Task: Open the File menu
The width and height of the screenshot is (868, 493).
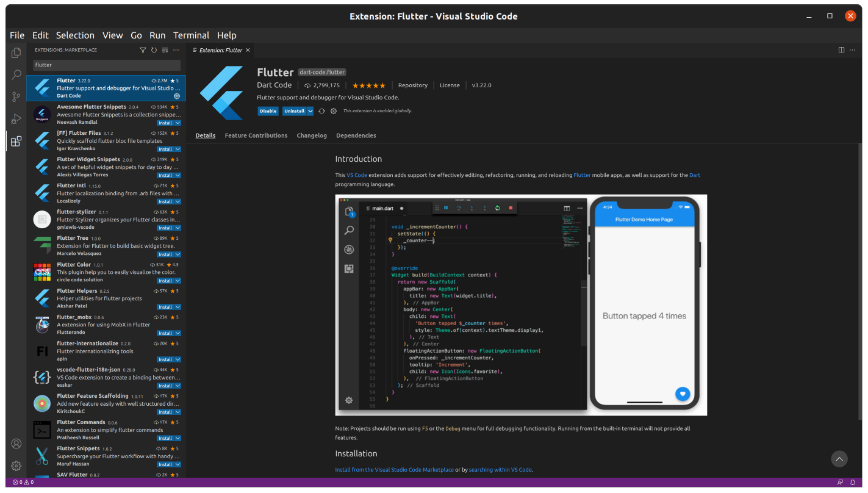Action: tap(17, 35)
